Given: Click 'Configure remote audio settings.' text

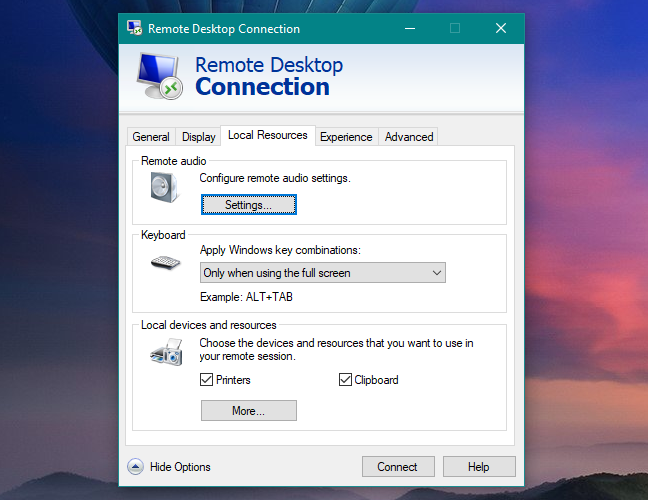Looking at the screenshot, I should point(275,178).
